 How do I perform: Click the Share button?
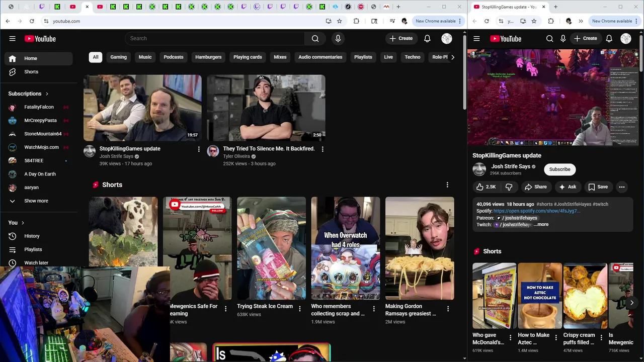(x=536, y=187)
